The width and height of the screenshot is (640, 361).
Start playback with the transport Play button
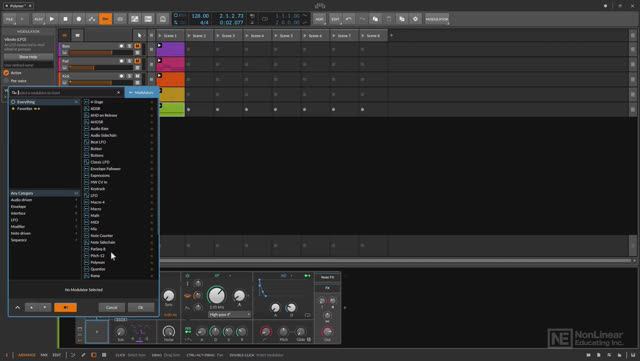52,19
